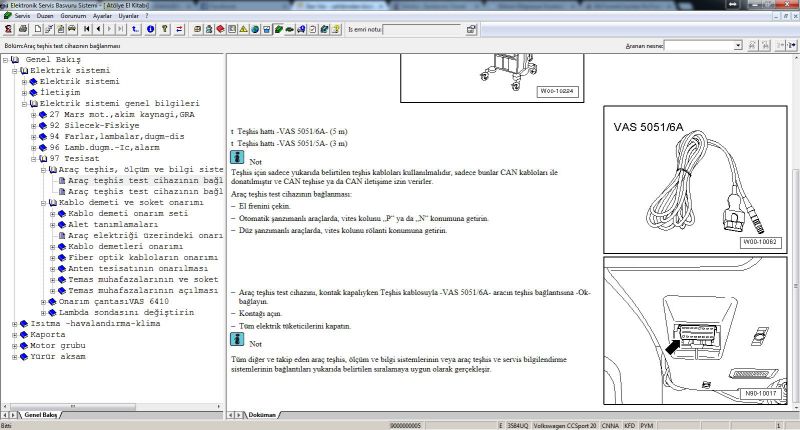Click the printer icon in the toolbar

(23, 29)
